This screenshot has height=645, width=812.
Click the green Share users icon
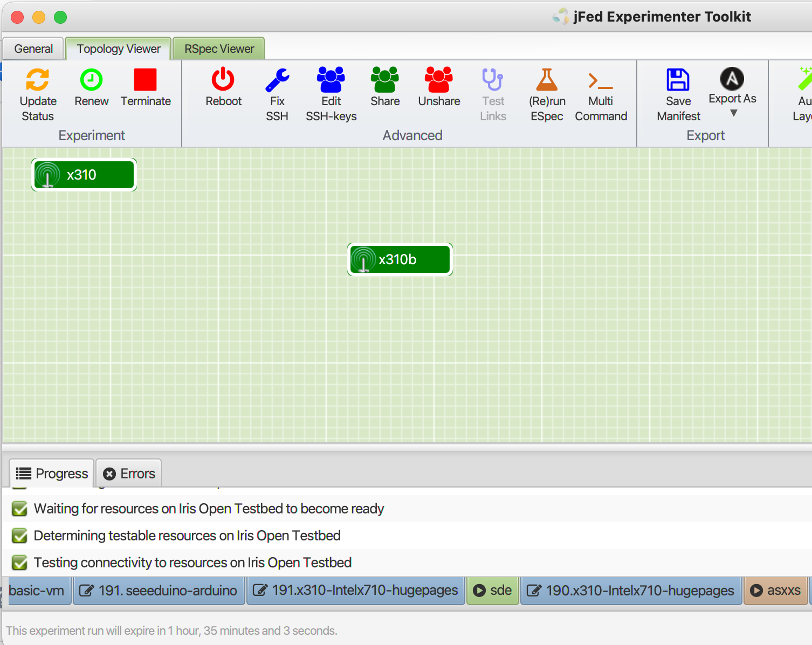tap(385, 80)
